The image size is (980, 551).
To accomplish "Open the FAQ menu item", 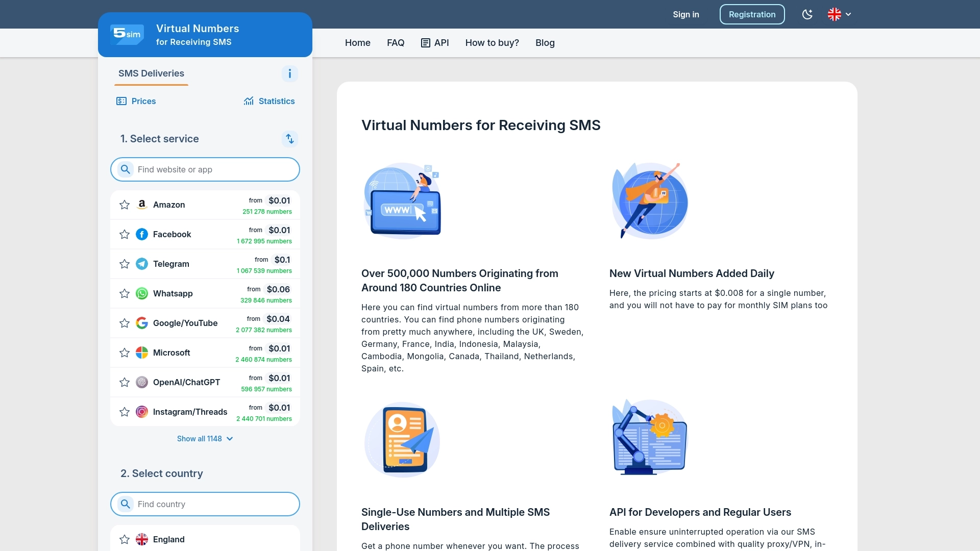I will tap(396, 43).
